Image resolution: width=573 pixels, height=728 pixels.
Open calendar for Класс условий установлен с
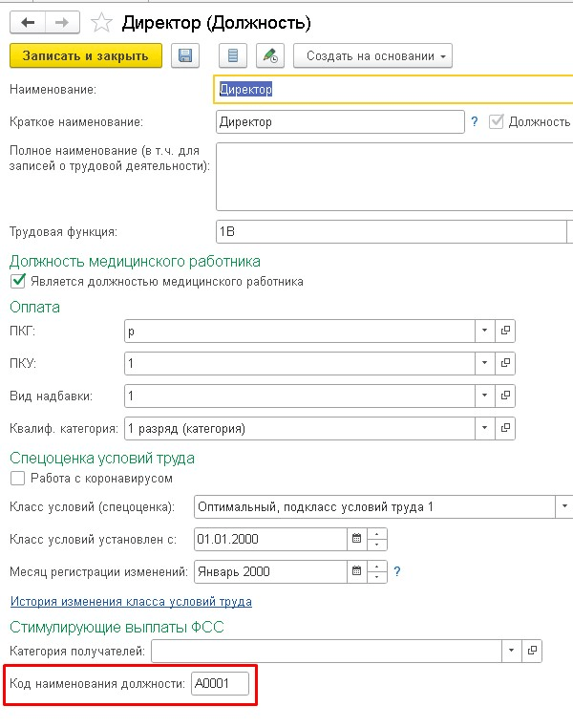point(357,538)
